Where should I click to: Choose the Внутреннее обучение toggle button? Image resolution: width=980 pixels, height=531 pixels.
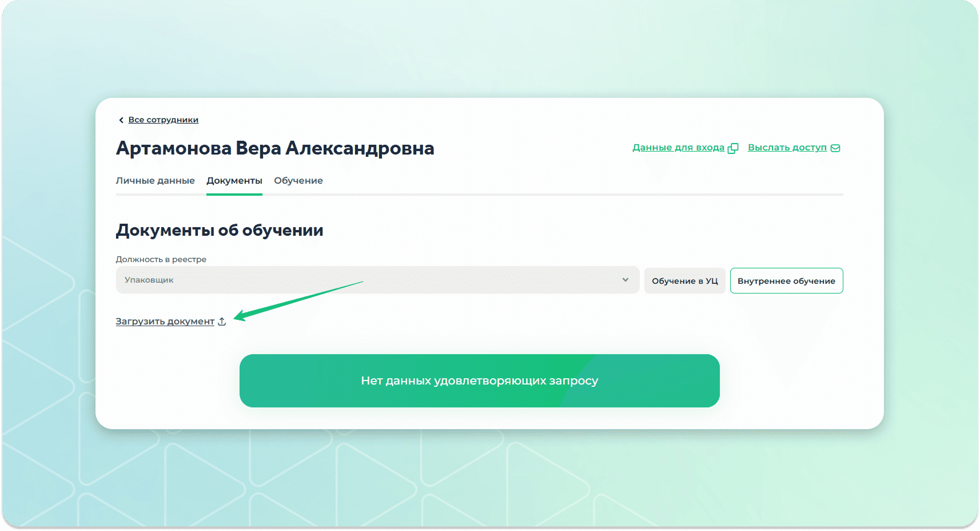coord(786,281)
